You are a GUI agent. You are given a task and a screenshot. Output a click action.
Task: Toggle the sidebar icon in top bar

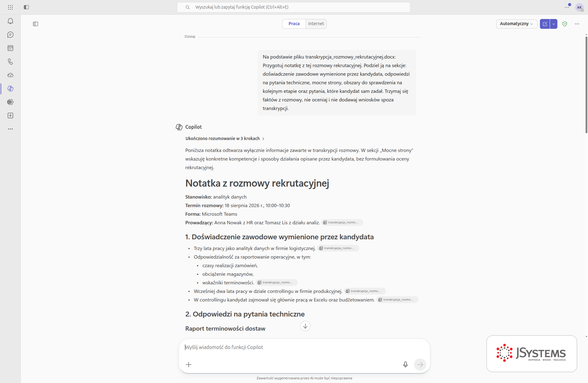[26, 7]
